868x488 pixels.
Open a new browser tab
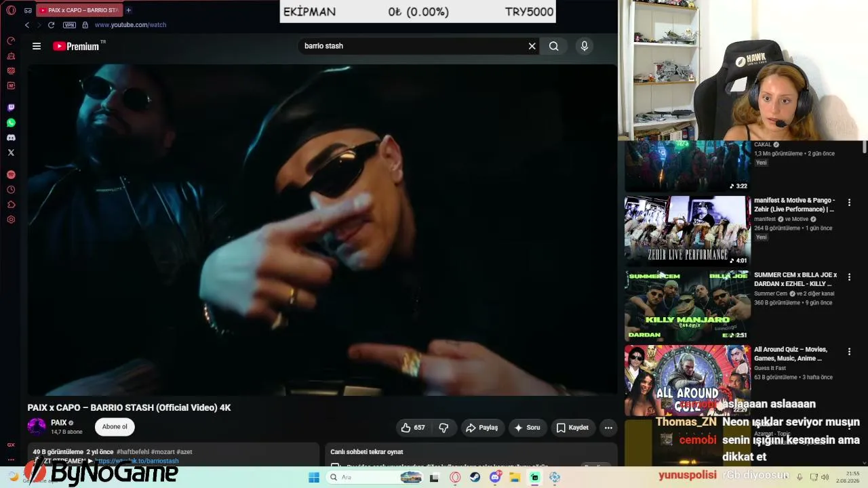point(128,10)
